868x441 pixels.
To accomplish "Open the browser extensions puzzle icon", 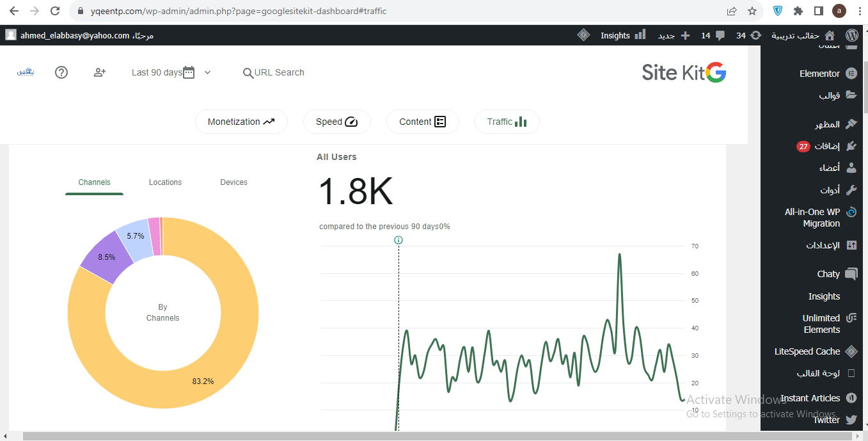I will click(798, 11).
